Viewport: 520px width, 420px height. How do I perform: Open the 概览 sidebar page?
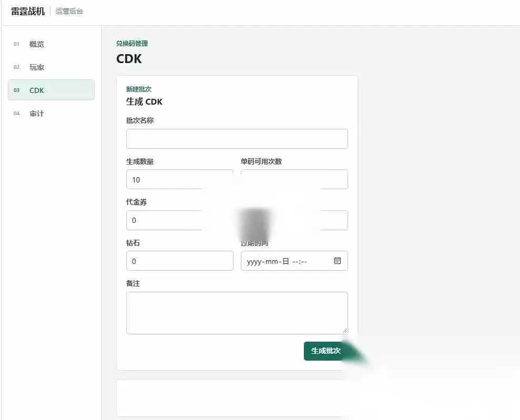pyautogui.click(x=51, y=44)
